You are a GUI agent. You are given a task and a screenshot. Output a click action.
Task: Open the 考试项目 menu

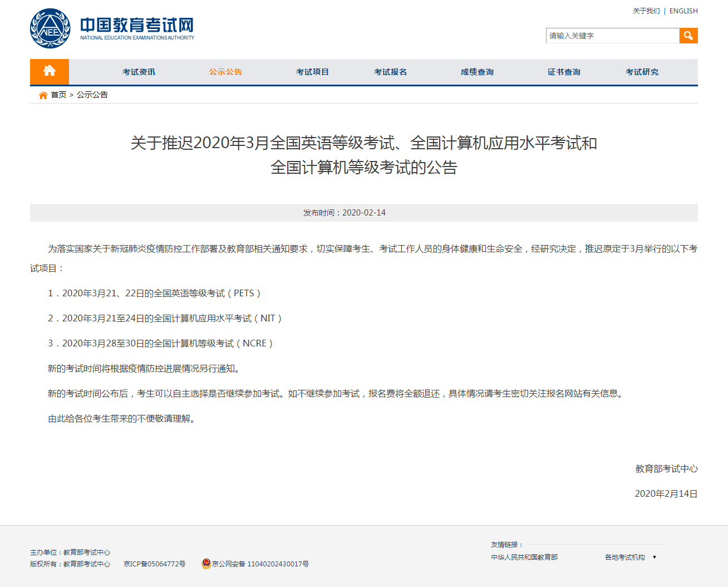pos(312,72)
